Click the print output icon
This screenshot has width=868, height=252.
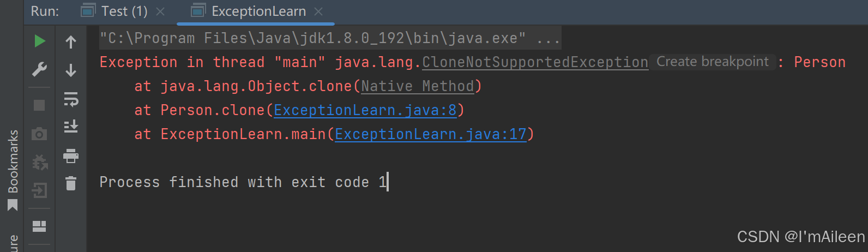pos(71,156)
